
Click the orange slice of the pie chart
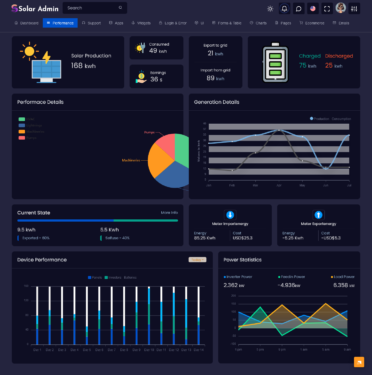click(x=159, y=161)
